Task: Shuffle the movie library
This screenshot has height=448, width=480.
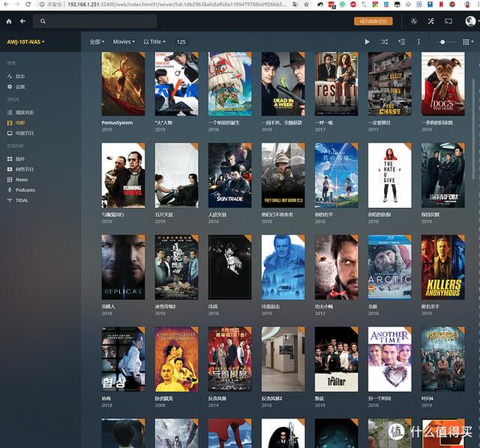Action: pyautogui.click(x=385, y=42)
